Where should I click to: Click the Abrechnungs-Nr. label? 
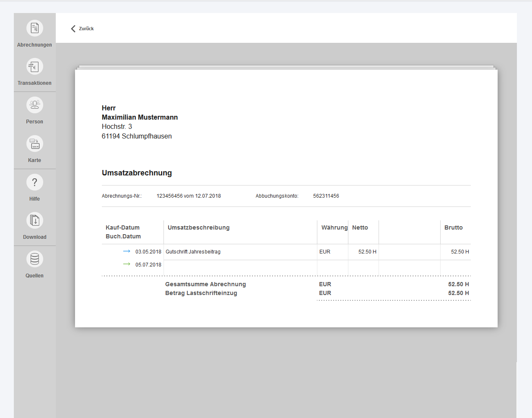122,196
